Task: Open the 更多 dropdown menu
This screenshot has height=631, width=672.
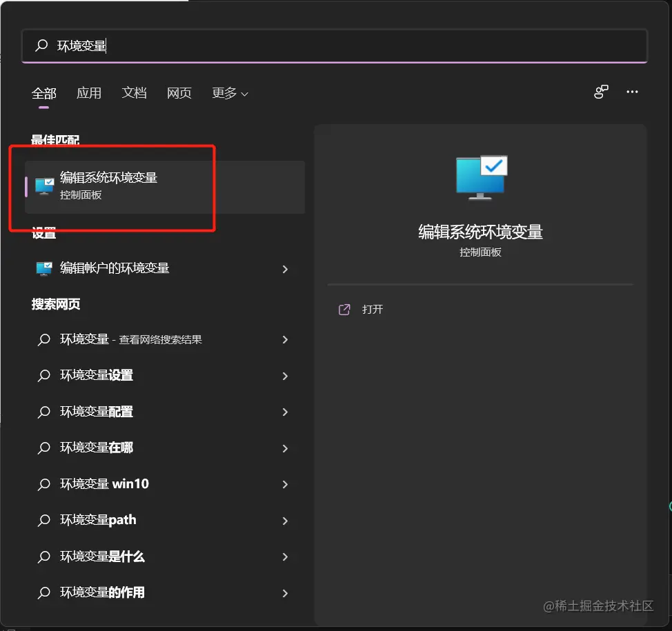Action: click(230, 93)
